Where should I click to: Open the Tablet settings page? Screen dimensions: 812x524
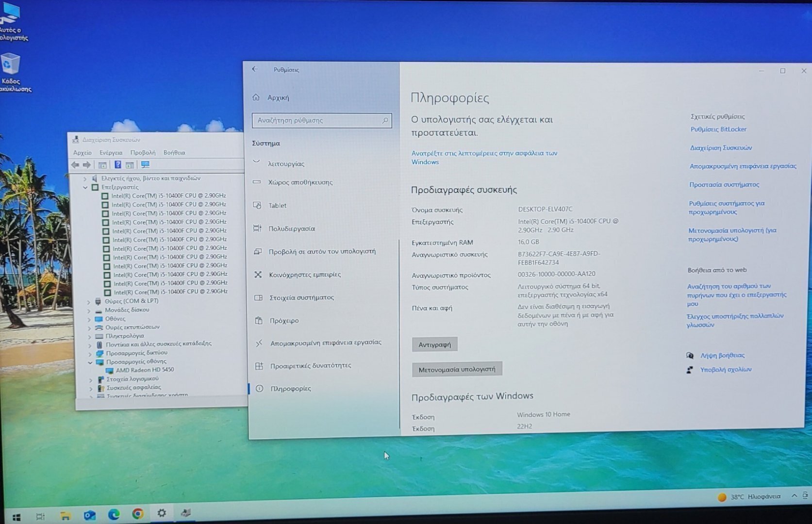pos(277,206)
